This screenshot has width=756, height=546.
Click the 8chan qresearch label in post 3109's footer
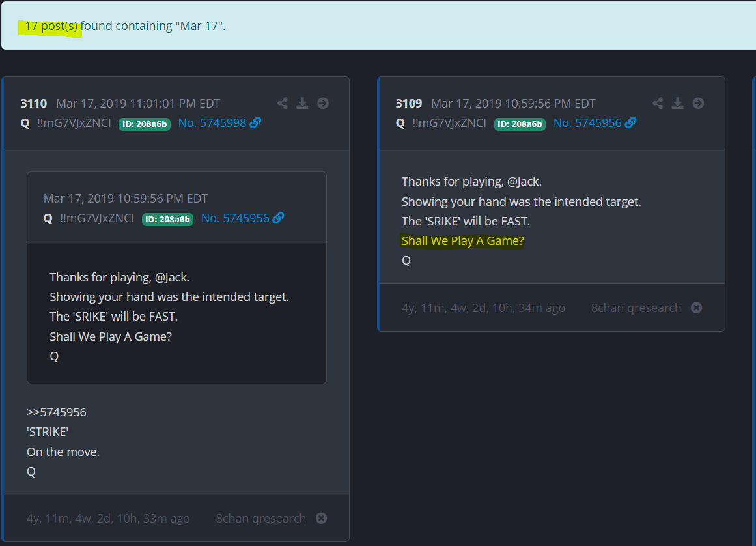pos(636,308)
